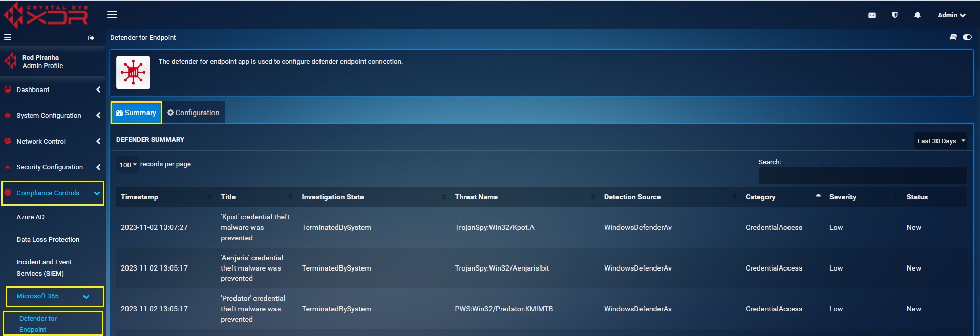This screenshot has height=336, width=980.
Task: Click Compliance Controls sidebar label
Action: [48, 193]
